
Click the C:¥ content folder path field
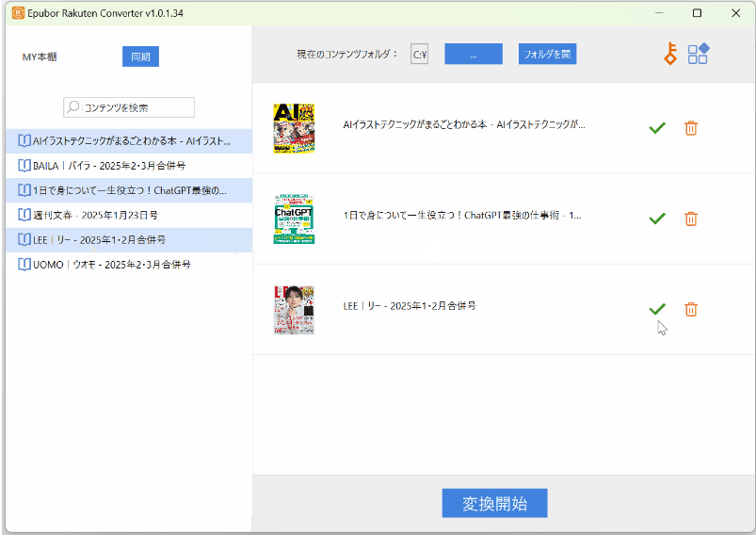[x=420, y=54]
